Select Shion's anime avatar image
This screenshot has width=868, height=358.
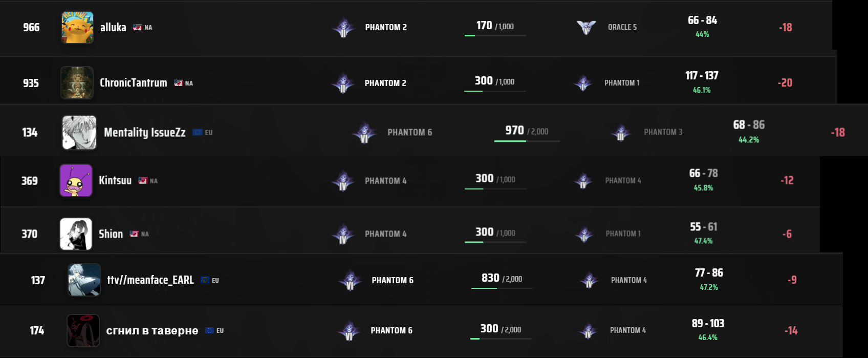(76, 234)
